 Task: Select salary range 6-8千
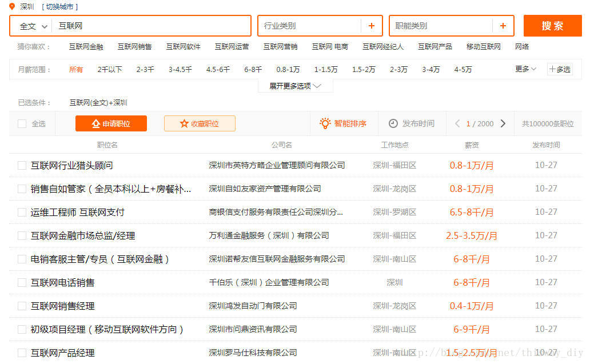(x=253, y=70)
